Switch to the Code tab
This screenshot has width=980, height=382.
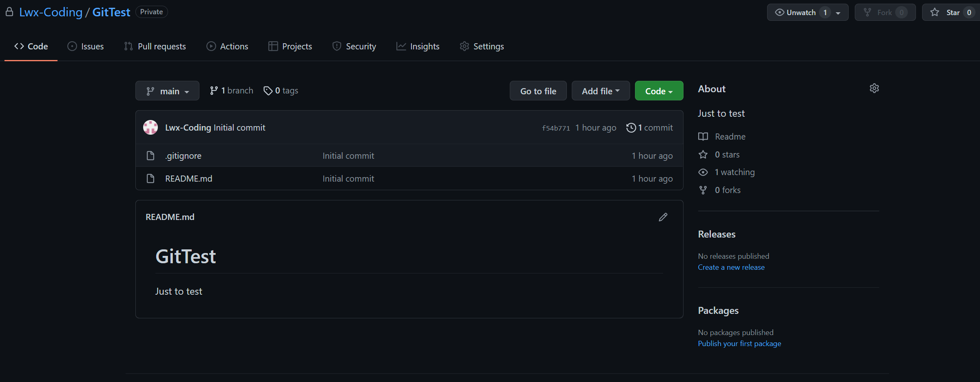click(31, 46)
